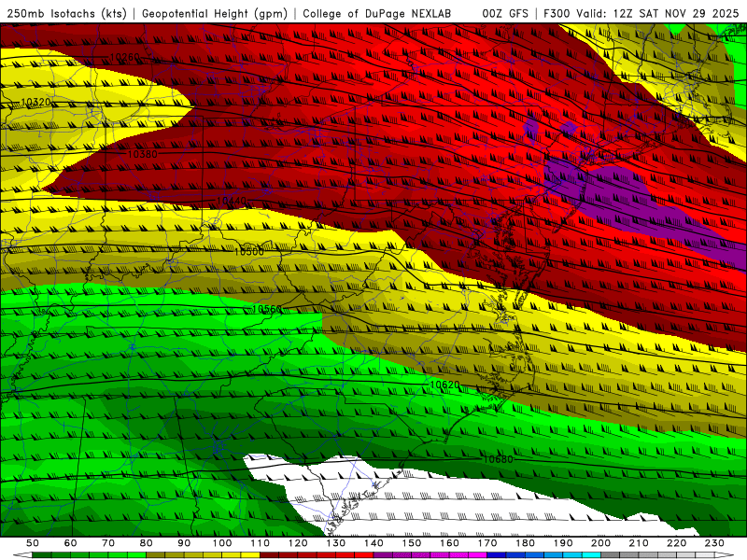Click the 230 value on the legend scale
The width and height of the screenshot is (747, 560).
pyautogui.click(x=715, y=543)
